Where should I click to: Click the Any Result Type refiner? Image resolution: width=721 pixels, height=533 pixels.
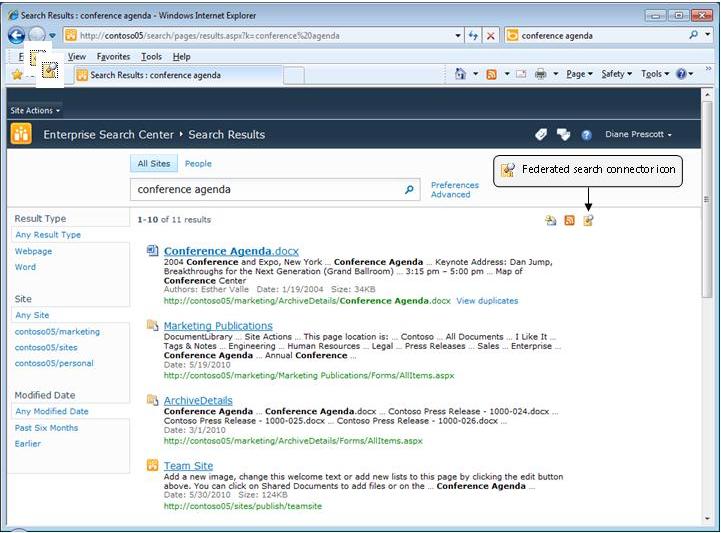pyautogui.click(x=48, y=235)
